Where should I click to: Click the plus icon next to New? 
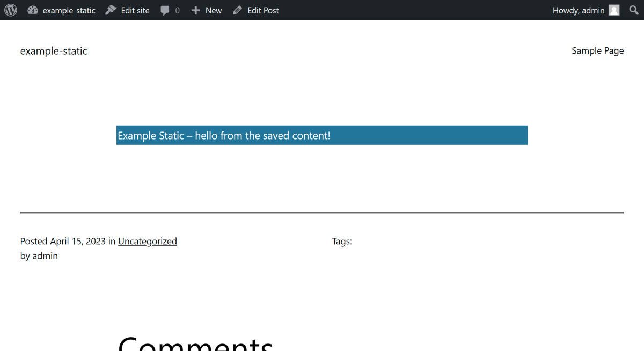click(x=196, y=10)
